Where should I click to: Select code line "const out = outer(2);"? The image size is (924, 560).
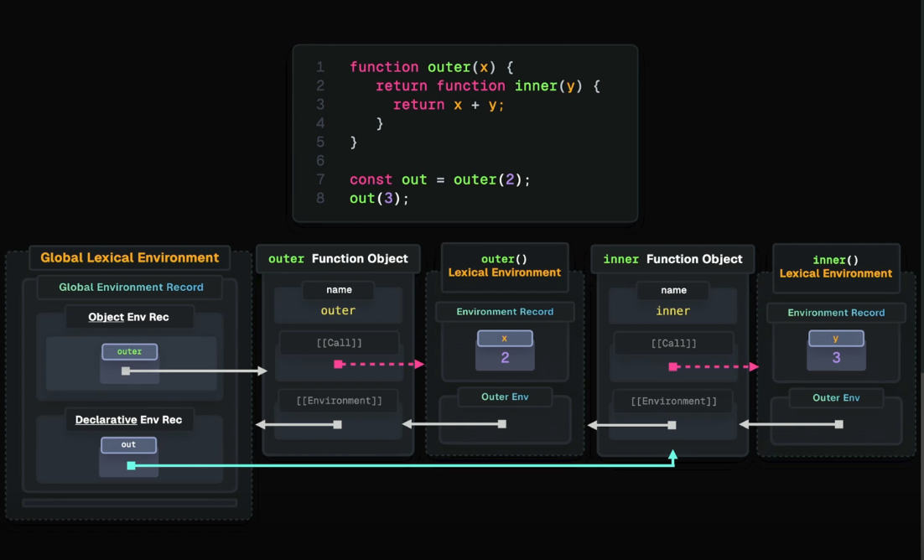(440, 179)
